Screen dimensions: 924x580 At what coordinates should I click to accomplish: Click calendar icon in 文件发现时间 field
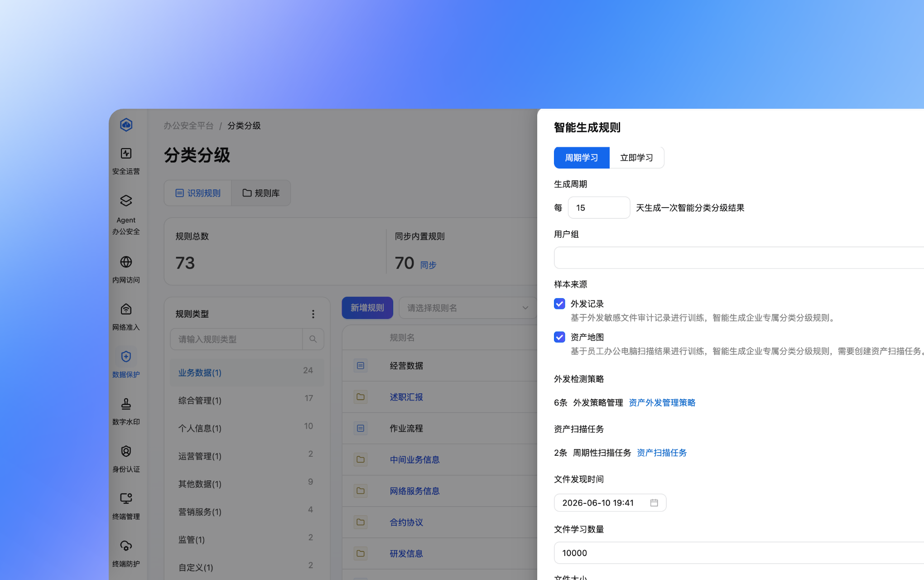(x=654, y=503)
